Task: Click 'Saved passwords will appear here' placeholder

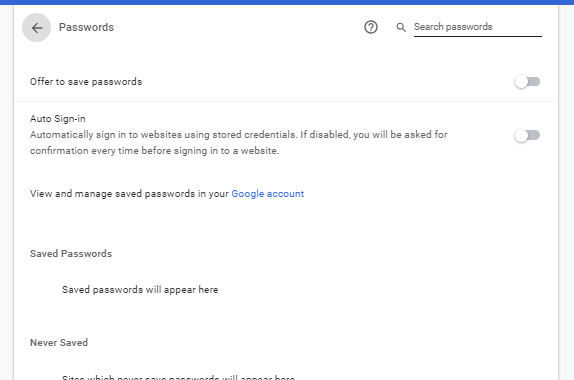Action: (140, 290)
